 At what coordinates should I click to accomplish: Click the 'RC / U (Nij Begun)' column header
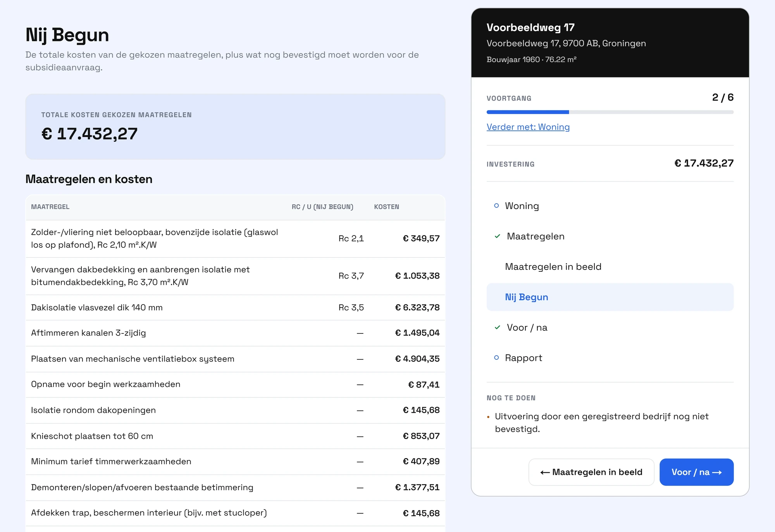(322, 207)
